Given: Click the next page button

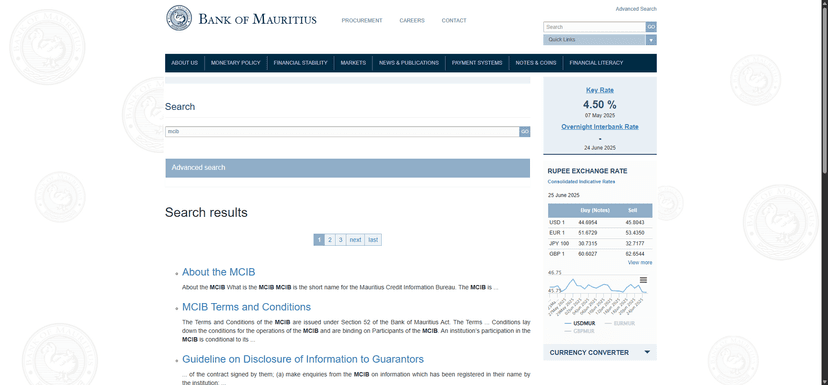Looking at the screenshot, I should [355, 240].
